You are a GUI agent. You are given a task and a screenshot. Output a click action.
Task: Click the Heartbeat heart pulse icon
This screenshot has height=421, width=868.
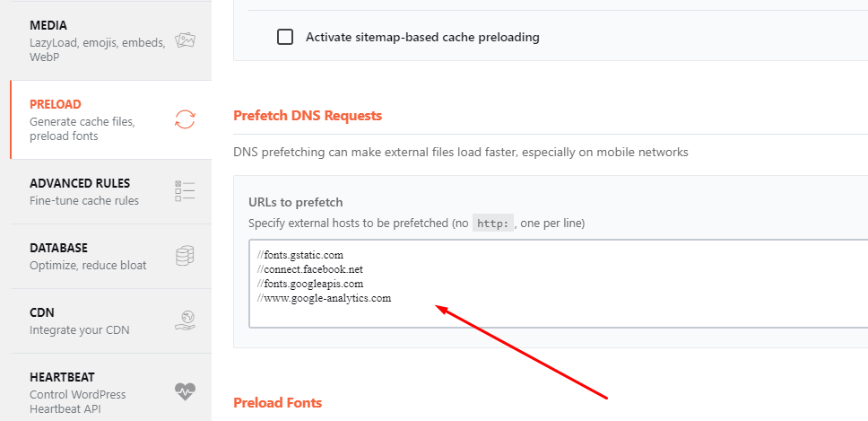(185, 391)
